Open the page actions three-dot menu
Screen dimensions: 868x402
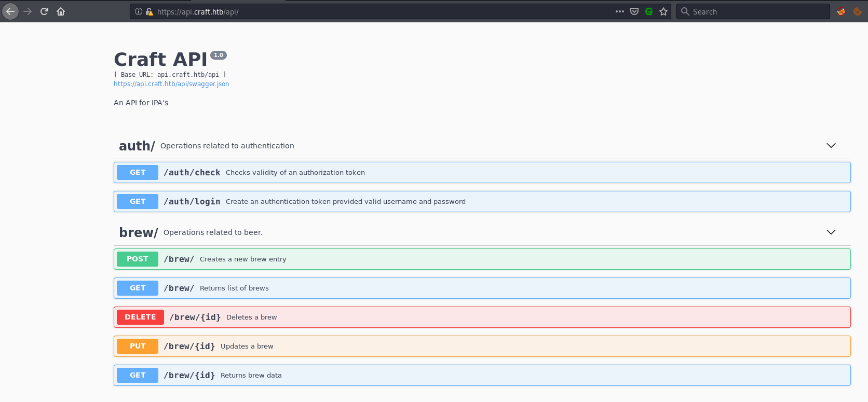[x=620, y=11]
